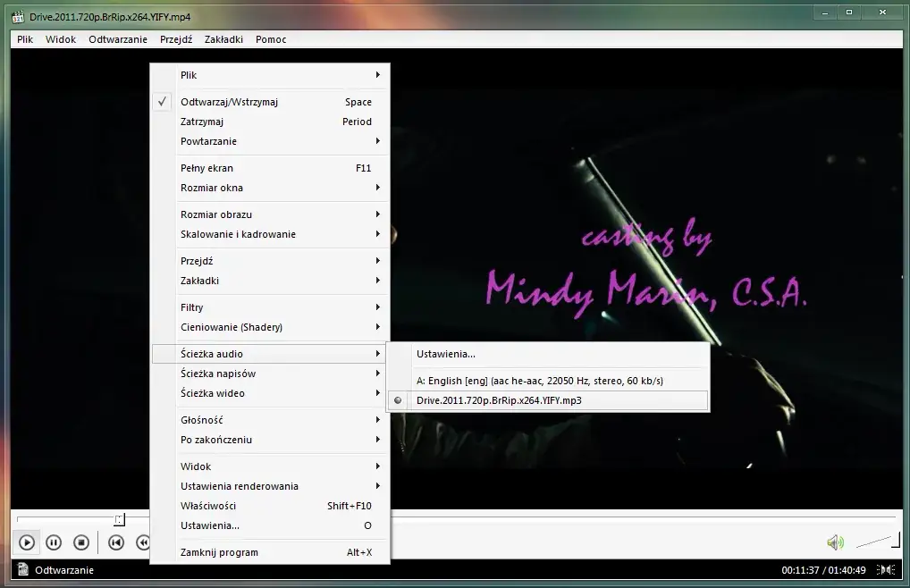Image resolution: width=910 pixels, height=588 pixels.
Task: Click Zamknij program to exit player
Action: pyautogui.click(x=219, y=552)
